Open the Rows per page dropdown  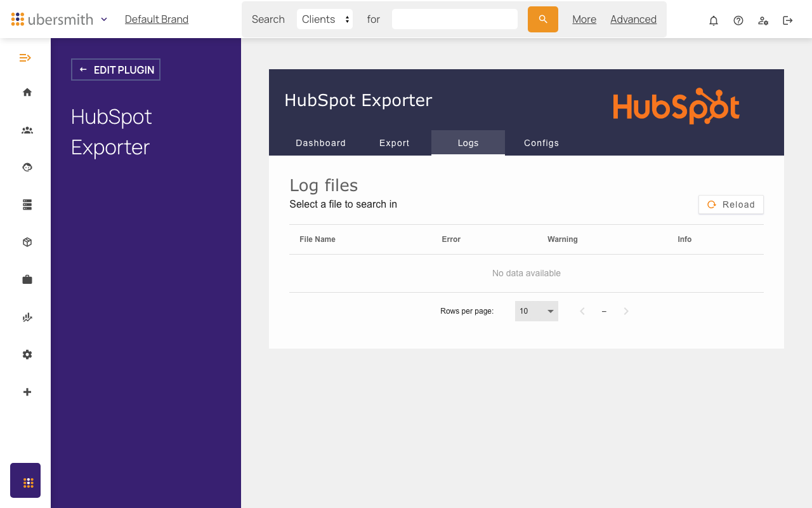click(x=537, y=311)
